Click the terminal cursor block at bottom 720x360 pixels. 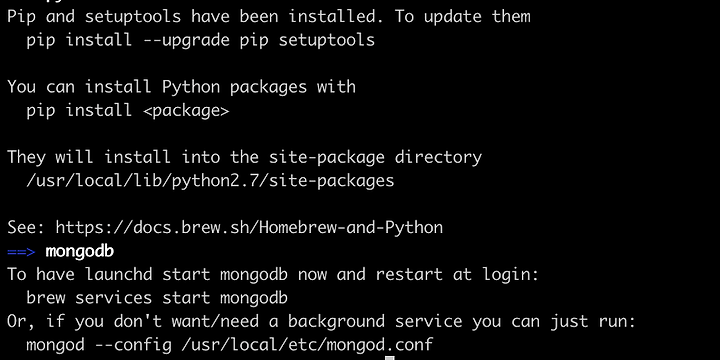[x=389, y=358]
